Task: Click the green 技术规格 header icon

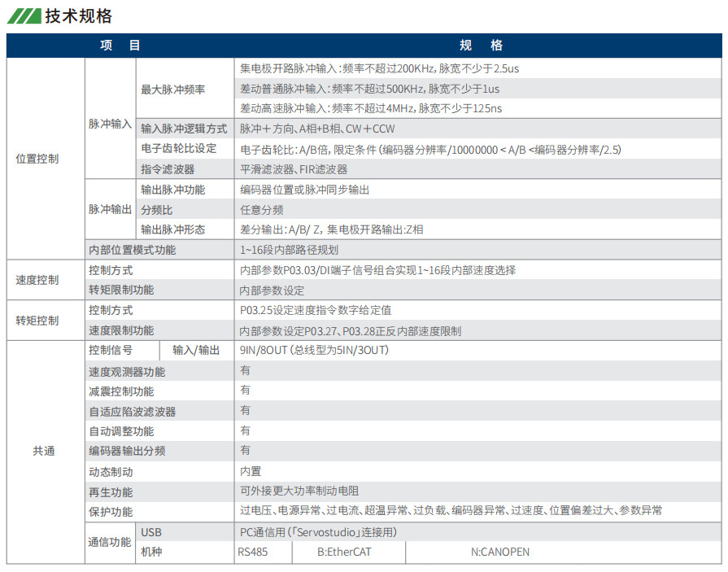Action: point(22,15)
